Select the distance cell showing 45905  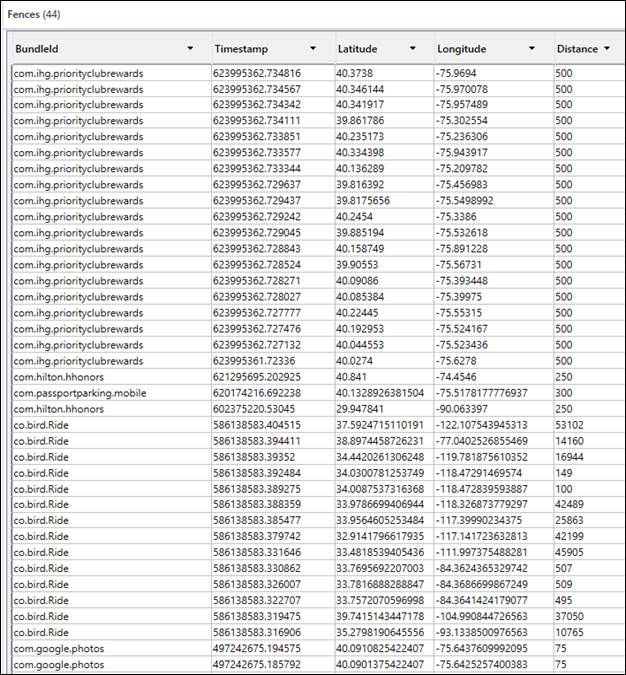[x=572, y=553]
